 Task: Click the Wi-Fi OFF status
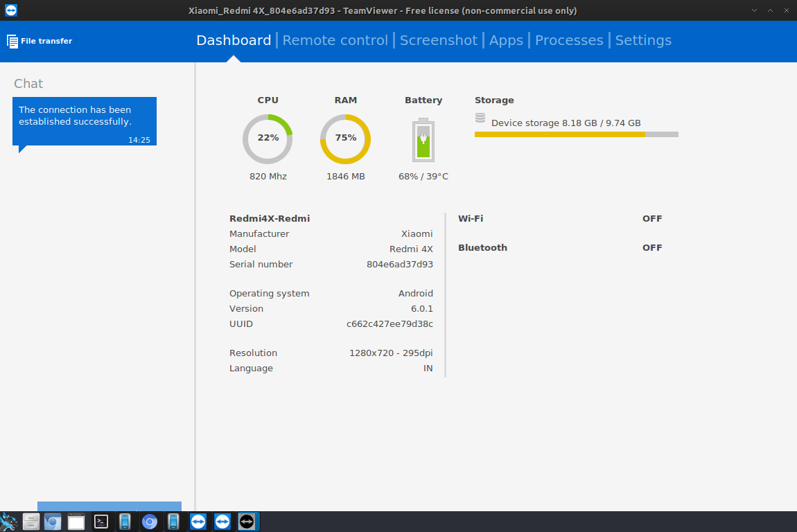[652, 218]
